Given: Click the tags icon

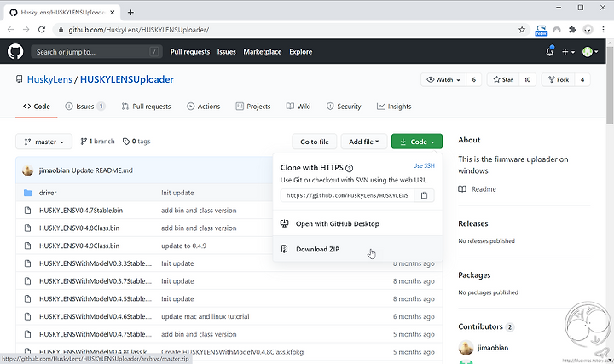Looking at the screenshot, I should click(126, 142).
